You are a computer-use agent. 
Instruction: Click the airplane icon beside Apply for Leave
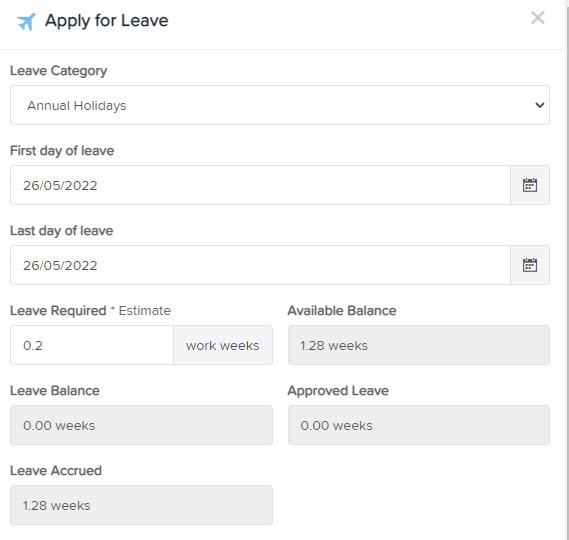click(x=26, y=22)
